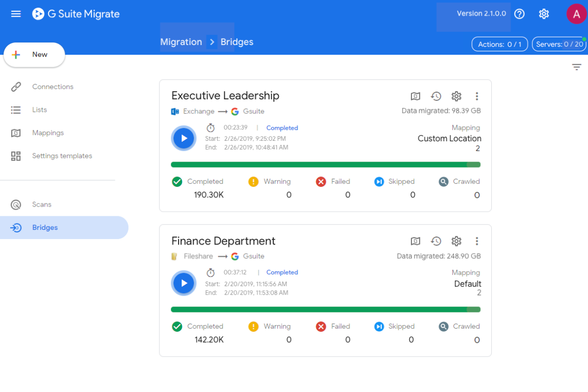
Task: Open the help question mark icon
Action: click(519, 14)
